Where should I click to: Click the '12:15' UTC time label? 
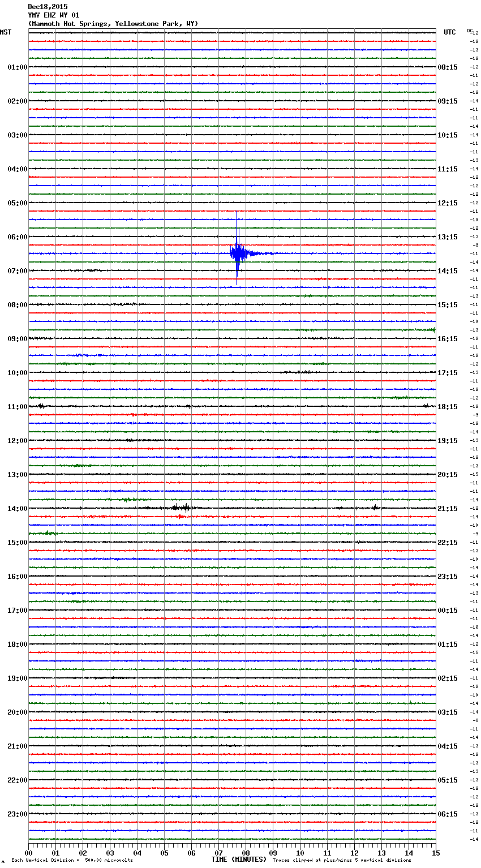tap(448, 203)
